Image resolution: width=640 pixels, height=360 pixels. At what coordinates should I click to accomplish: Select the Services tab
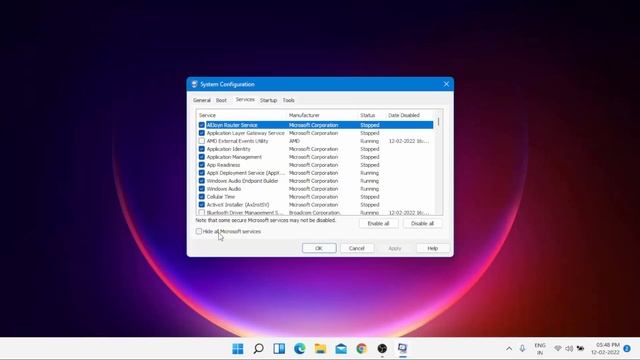click(x=245, y=100)
